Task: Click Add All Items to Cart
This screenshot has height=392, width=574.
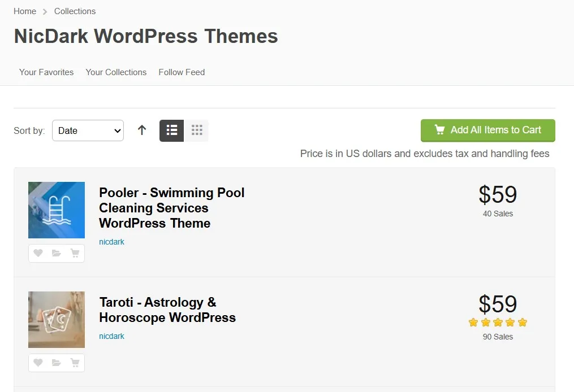Action: 487,130
